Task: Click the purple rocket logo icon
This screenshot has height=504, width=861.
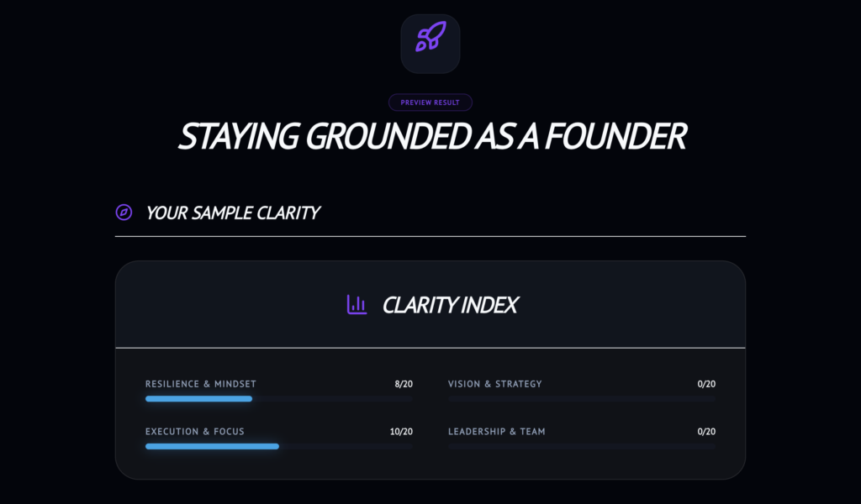Action: 430,38
